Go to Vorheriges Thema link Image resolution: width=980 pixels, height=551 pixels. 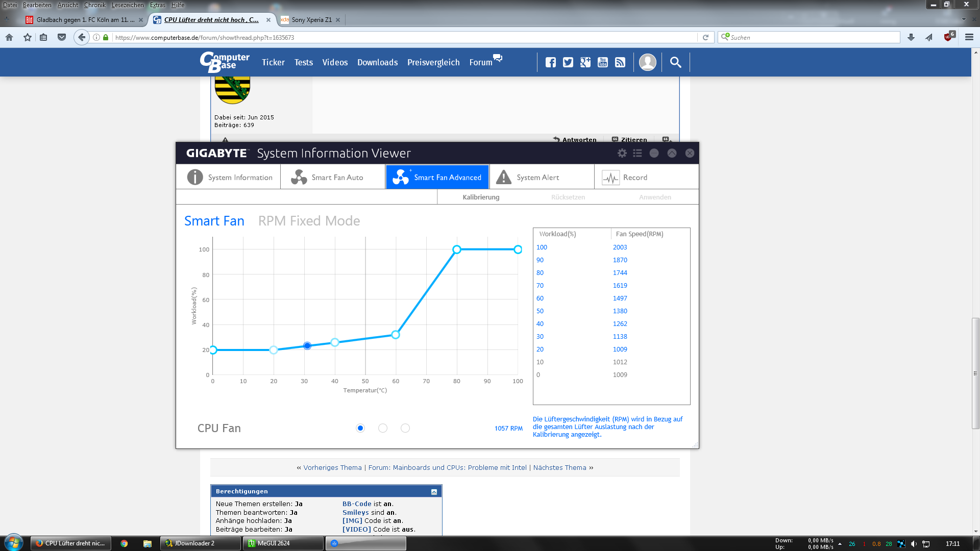pyautogui.click(x=332, y=468)
